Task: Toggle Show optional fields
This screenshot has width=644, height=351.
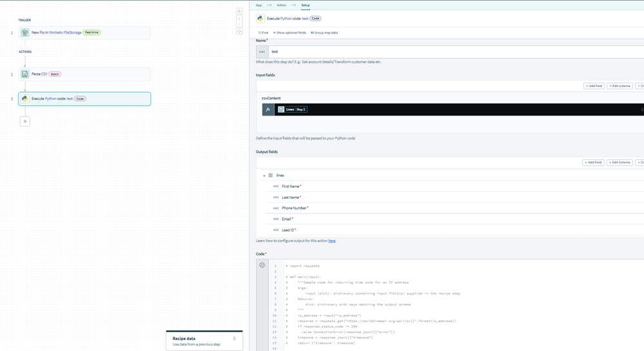Action: tap(289, 32)
